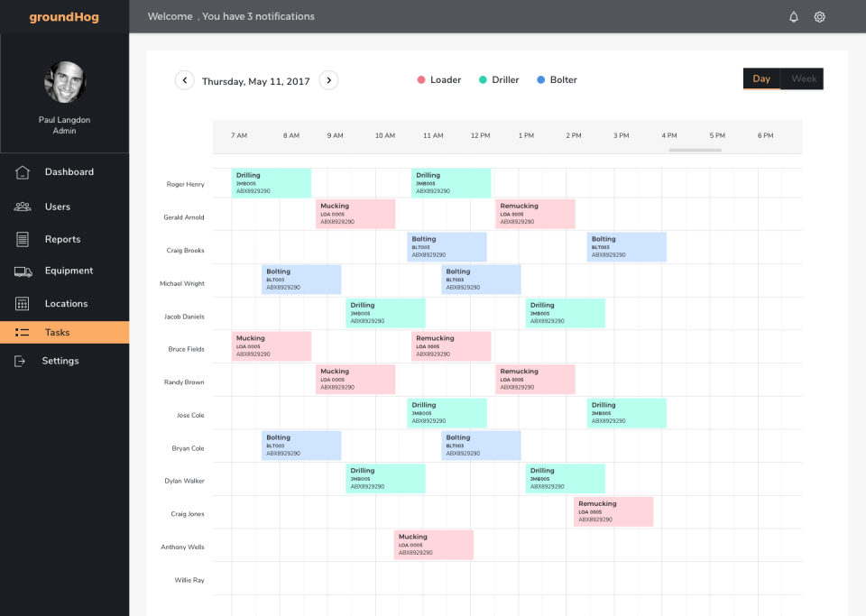
Task: Switch schedule to Day view
Action: [761, 79]
